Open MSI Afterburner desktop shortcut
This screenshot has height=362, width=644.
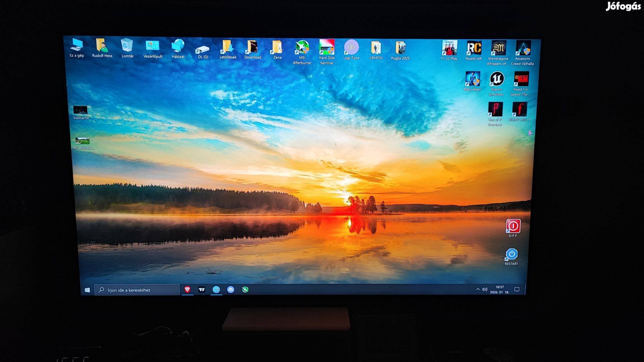tap(302, 48)
